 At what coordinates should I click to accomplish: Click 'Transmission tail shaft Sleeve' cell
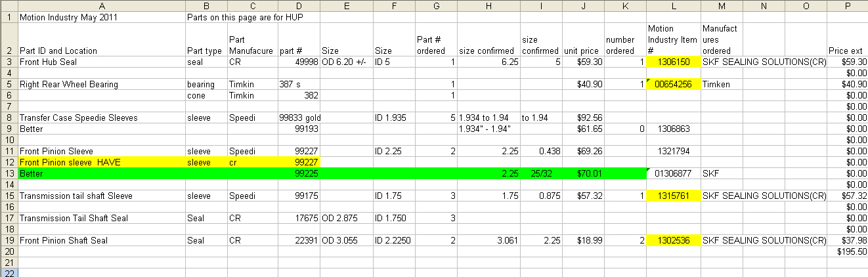pos(100,196)
